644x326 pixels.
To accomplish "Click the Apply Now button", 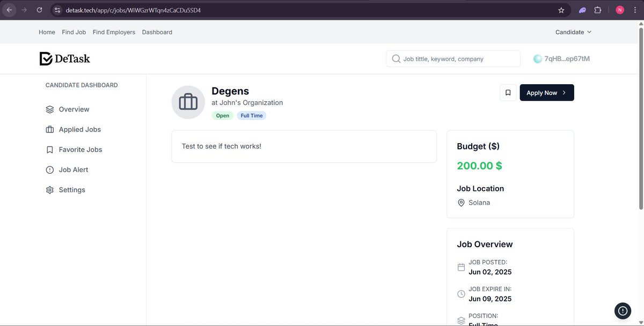I will pos(546,92).
